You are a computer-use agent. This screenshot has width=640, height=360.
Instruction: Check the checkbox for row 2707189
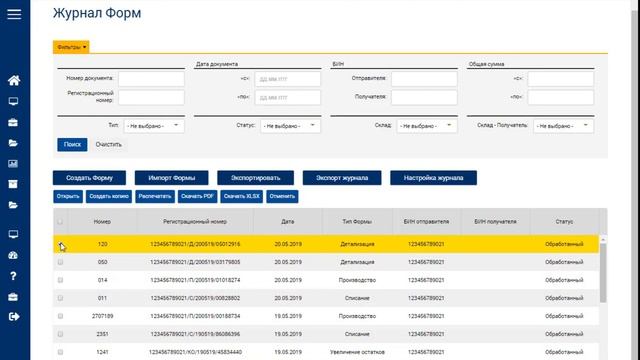coord(60,316)
